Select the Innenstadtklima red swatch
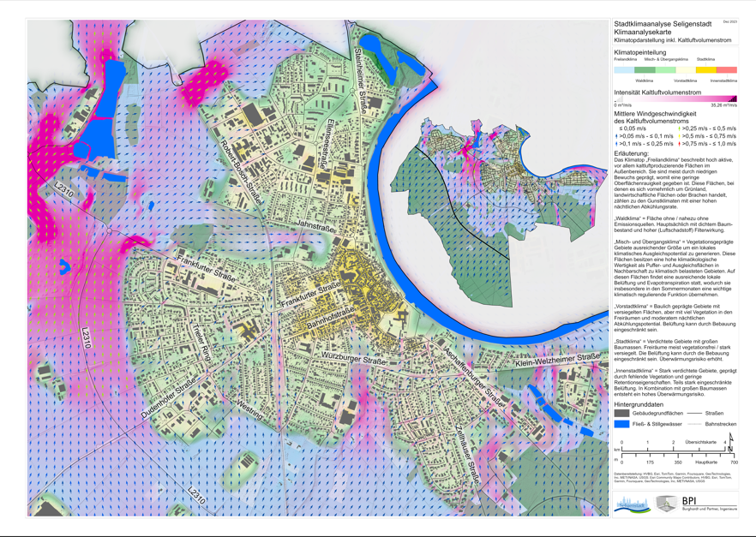The height and width of the screenshot is (537, 756). coord(726,70)
